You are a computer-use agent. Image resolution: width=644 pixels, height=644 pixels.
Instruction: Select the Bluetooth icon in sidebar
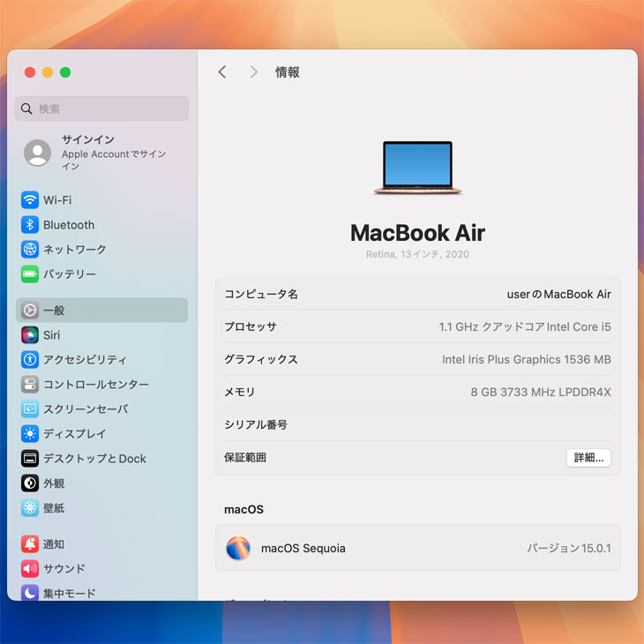click(30, 225)
